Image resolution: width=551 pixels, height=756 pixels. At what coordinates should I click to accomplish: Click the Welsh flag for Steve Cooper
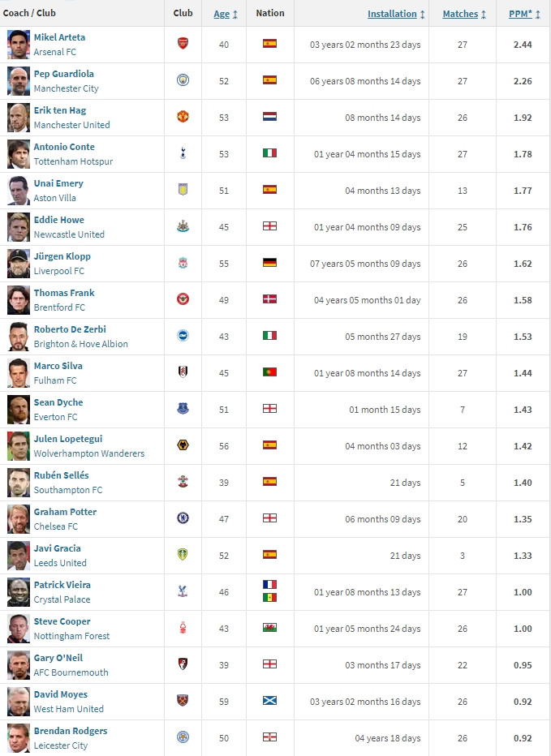pyautogui.click(x=269, y=628)
